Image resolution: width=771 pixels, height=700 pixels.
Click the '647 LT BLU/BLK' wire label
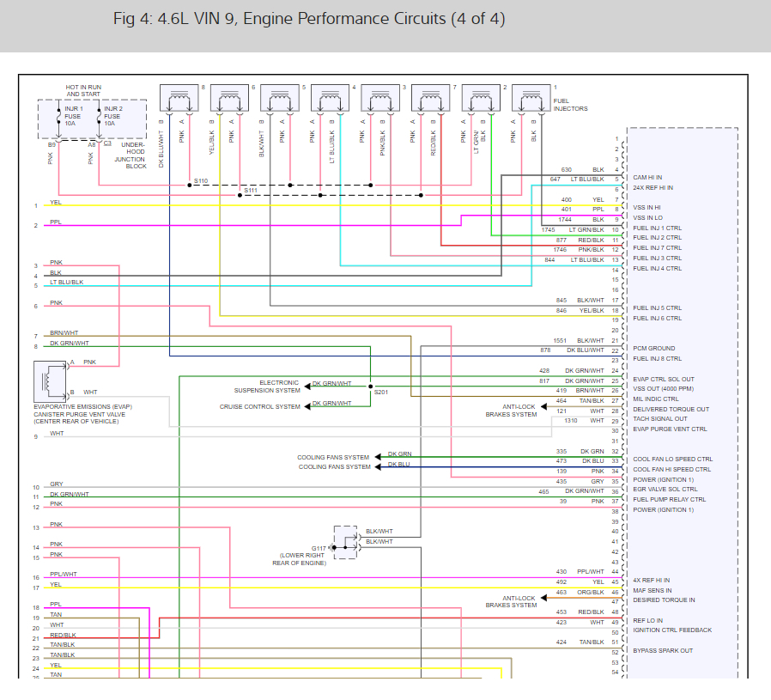coord(577,179)
